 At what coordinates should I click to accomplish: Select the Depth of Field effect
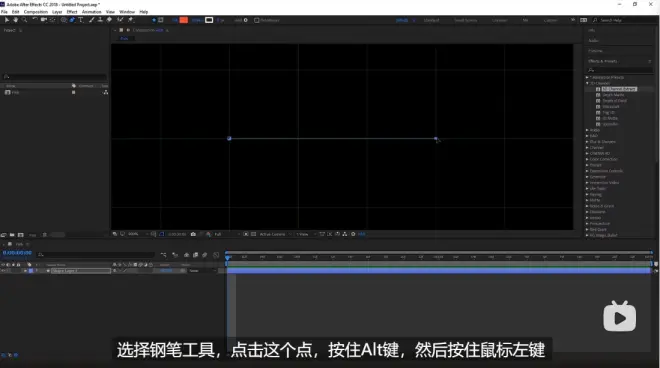point(615,101)
